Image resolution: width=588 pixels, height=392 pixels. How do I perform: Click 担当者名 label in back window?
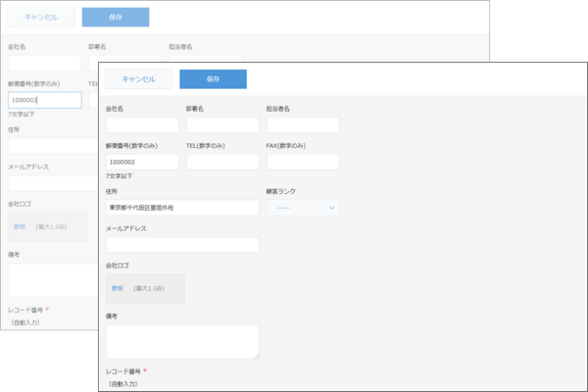[180, 47]
